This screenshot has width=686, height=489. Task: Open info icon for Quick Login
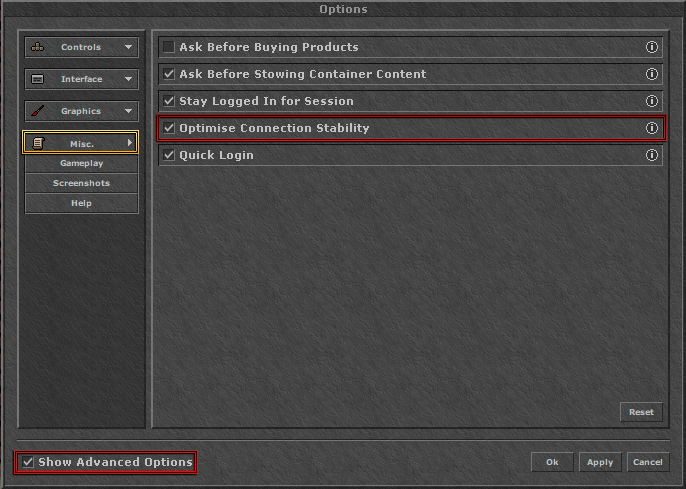click(x=652, y=155)
